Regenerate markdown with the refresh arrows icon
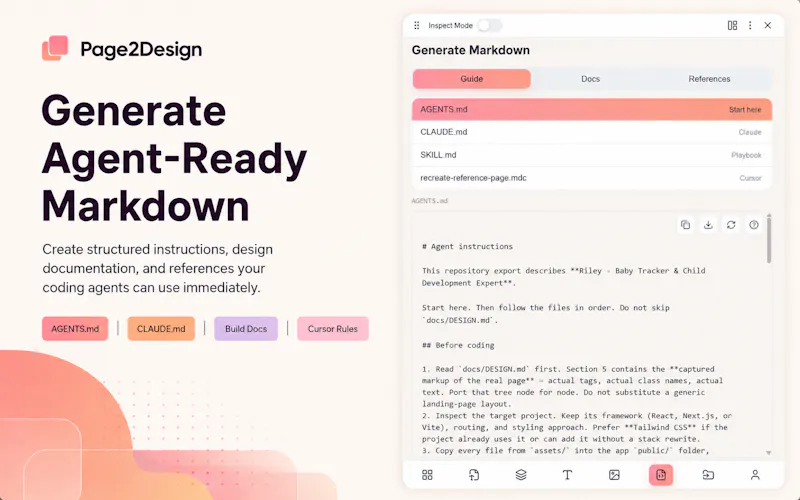800x500 pixels. tap(731, 225)
